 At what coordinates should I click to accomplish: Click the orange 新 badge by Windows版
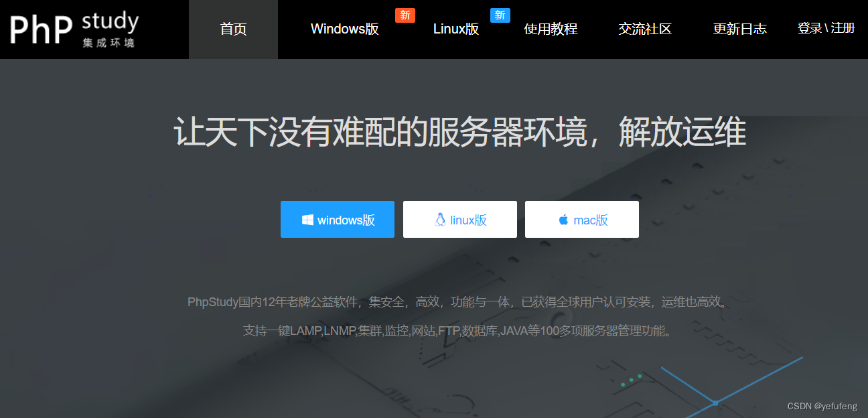405,15
